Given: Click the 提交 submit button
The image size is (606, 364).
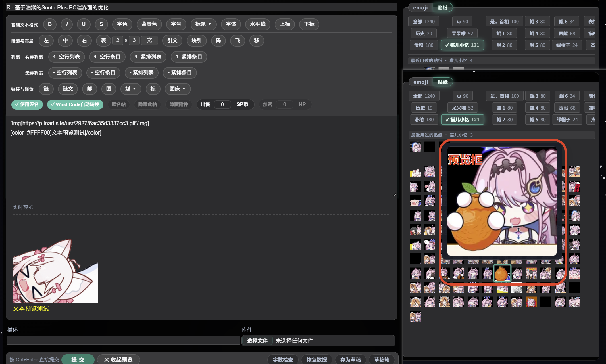Looking at the screenshot, I should (78, 359).
